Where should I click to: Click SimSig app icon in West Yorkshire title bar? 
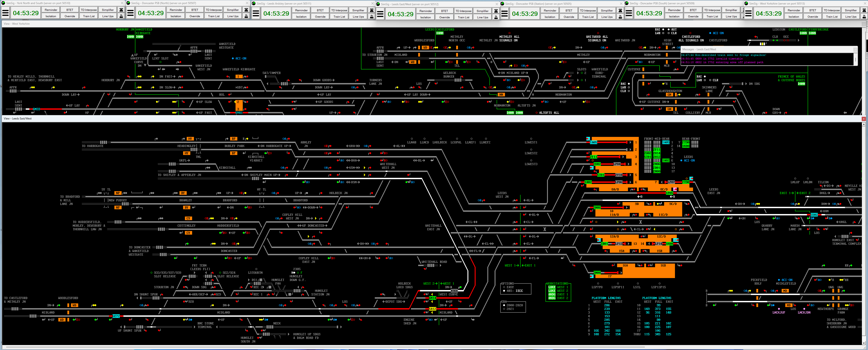[746, 3]
